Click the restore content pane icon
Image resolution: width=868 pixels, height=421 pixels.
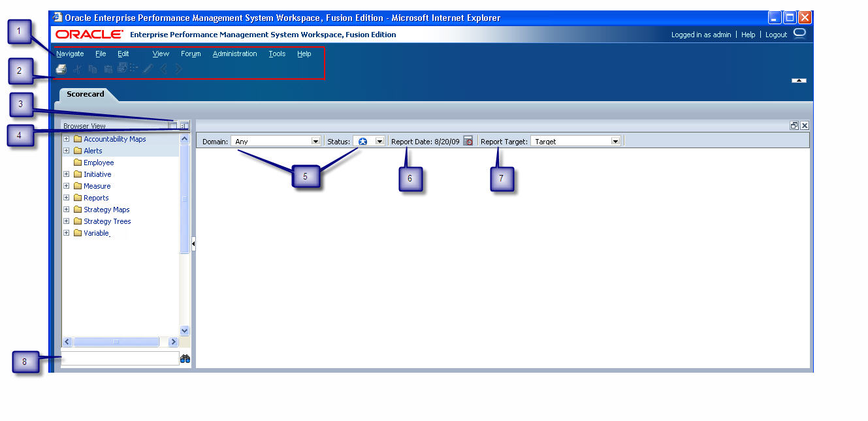pyautogui.click(x=794, y=125)
